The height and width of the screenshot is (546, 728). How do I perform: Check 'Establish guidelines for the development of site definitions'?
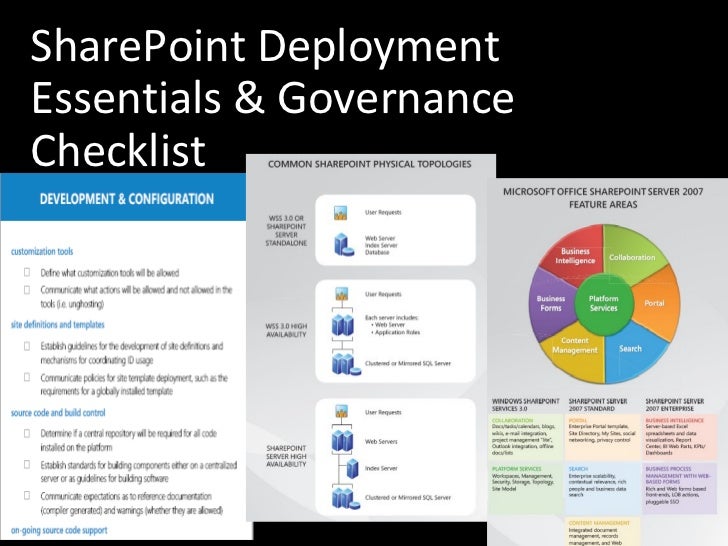tap(27, 346)
